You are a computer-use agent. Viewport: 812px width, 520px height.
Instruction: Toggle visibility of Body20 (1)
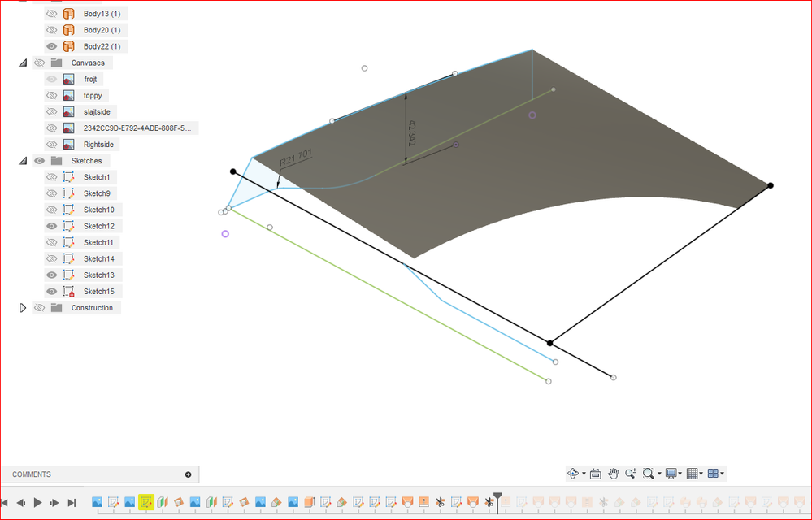point(51,30)
